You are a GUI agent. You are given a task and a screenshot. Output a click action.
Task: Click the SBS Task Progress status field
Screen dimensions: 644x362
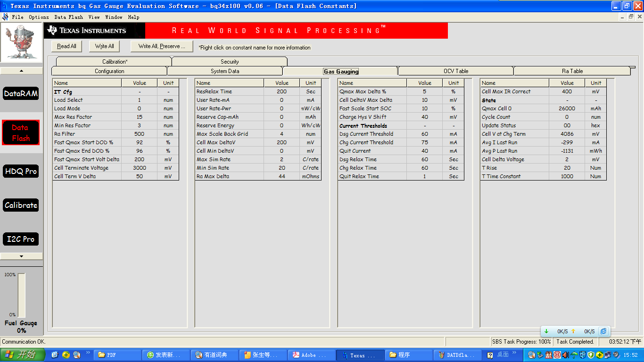click(521, 342)
